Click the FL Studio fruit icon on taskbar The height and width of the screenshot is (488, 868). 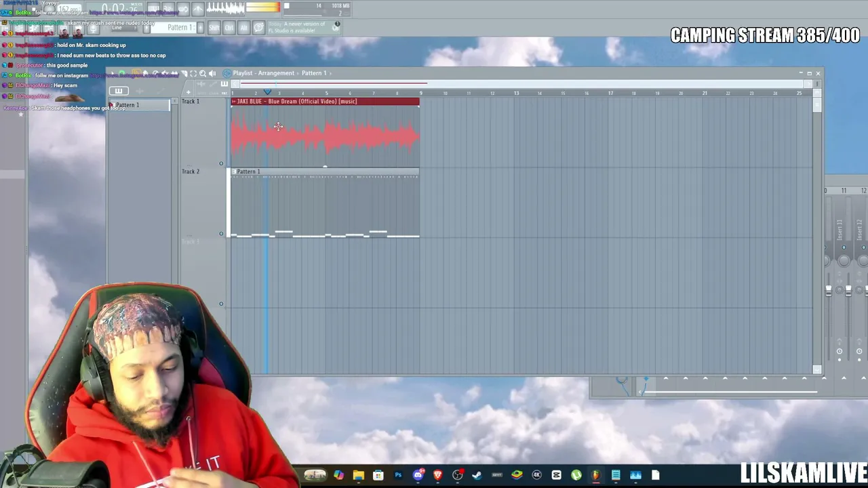click(x=596, y=475)
